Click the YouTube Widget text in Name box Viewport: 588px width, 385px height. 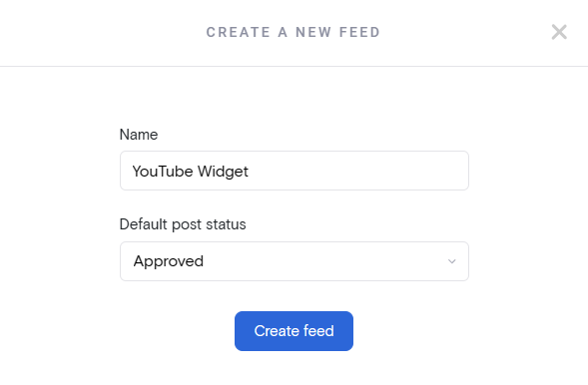tap(190, 172)
